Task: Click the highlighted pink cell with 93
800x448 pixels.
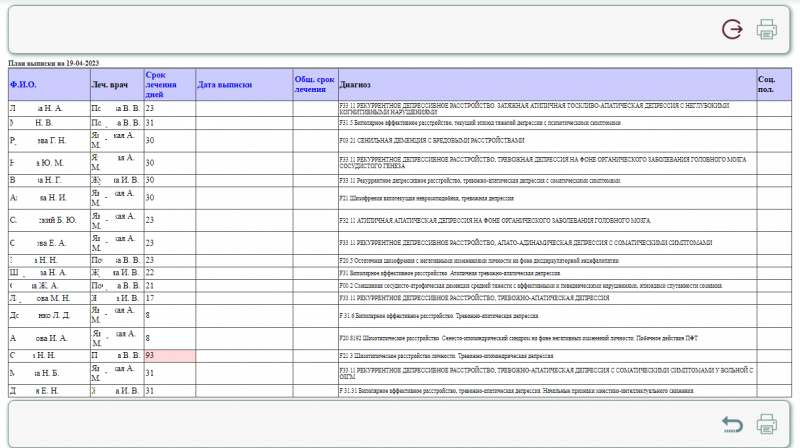Action: click(x=167, y=355)
